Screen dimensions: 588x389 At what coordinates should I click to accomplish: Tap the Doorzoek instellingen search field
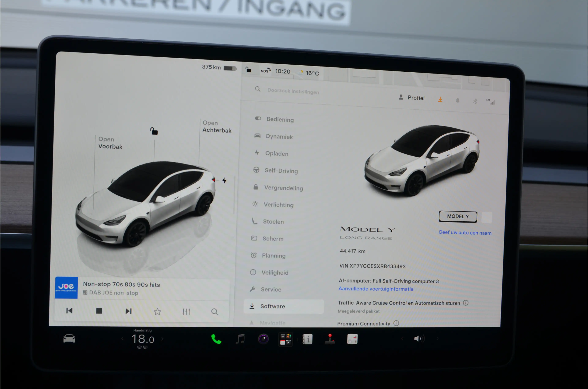(293, 91)
